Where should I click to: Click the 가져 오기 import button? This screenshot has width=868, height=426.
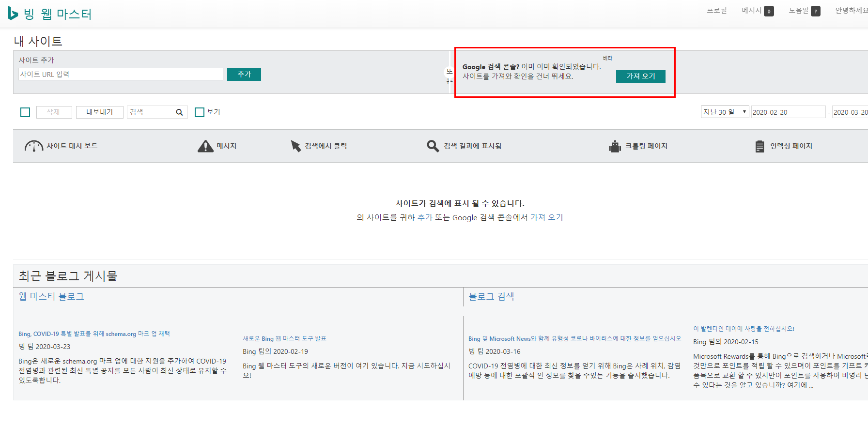click(x=641, y=76)
